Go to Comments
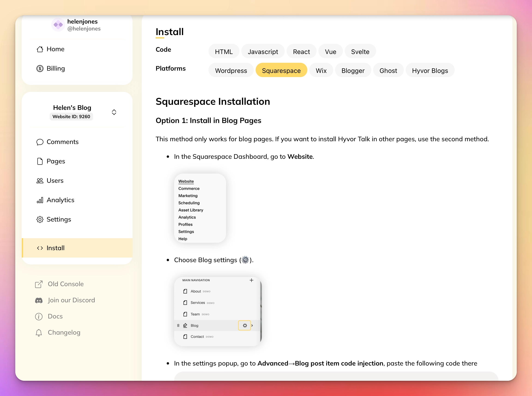This screenshot has height=396, width=532. [77, 142]
